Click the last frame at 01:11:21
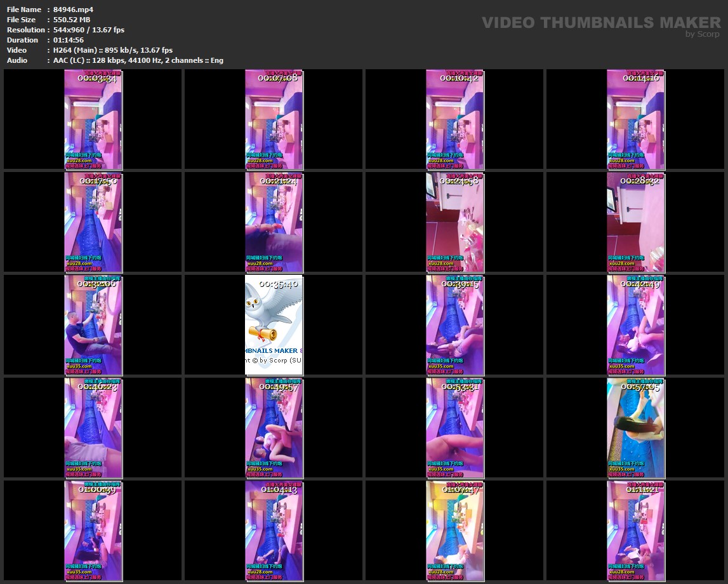 click(x=635, y=531)
